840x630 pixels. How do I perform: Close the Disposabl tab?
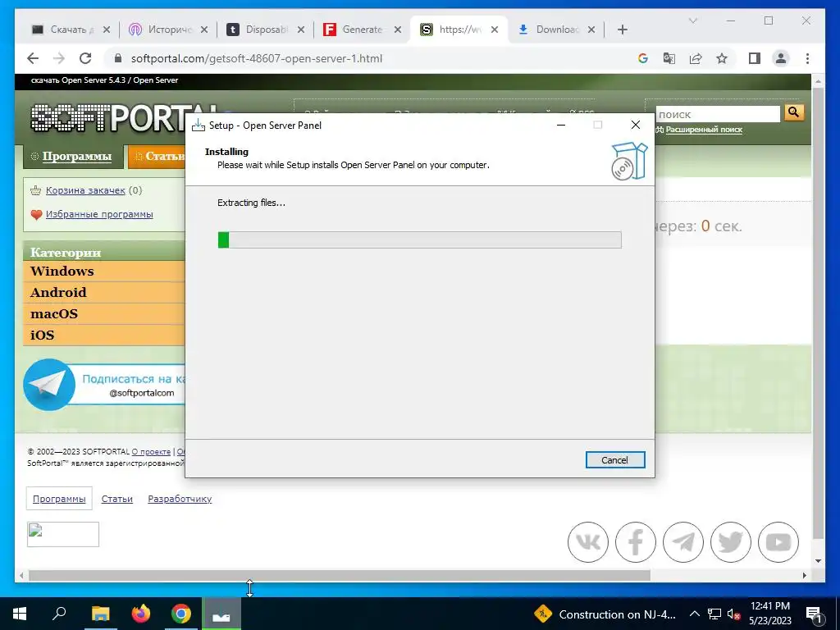[301, 30]
